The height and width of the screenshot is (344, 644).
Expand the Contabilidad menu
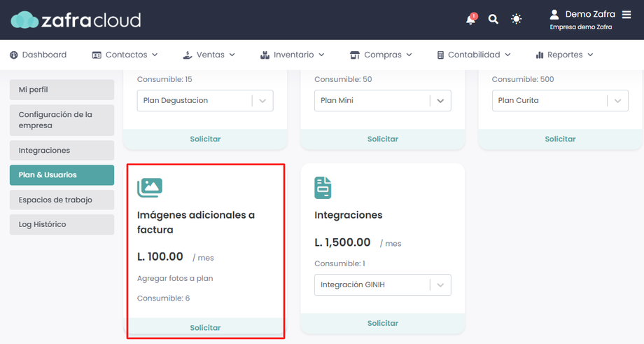click(x=474, y=55)
